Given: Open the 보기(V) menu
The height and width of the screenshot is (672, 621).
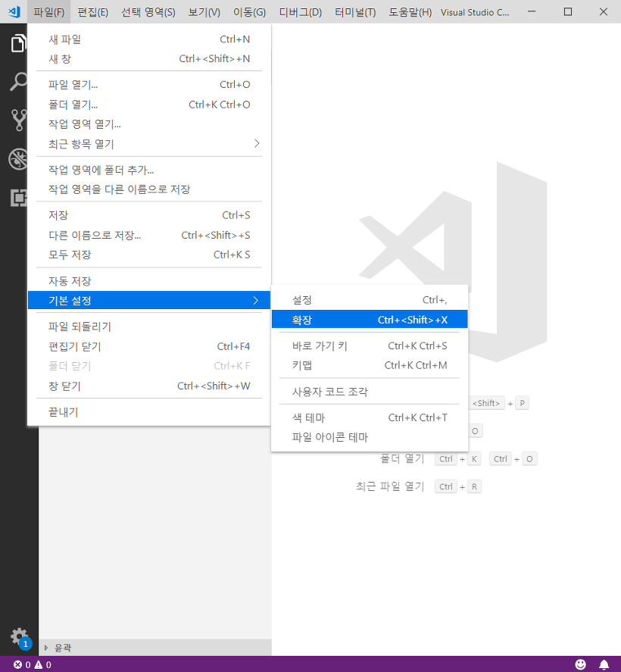Looking at the screenshot, I should coord(204,12).
